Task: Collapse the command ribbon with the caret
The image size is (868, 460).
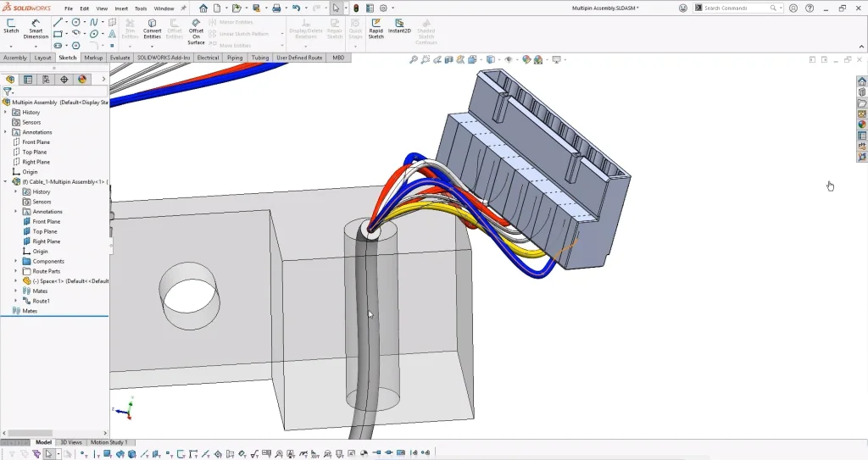Action: click(860, 46)
